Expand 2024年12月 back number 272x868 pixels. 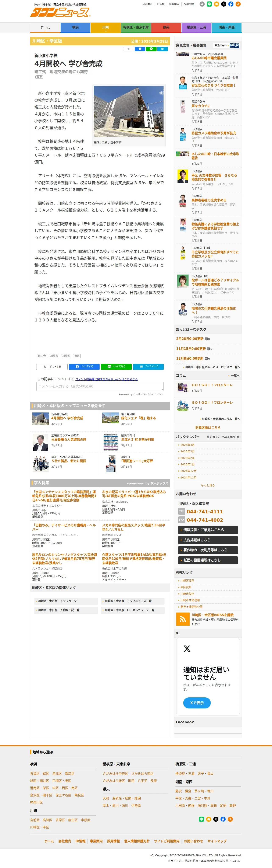(188, 471)
